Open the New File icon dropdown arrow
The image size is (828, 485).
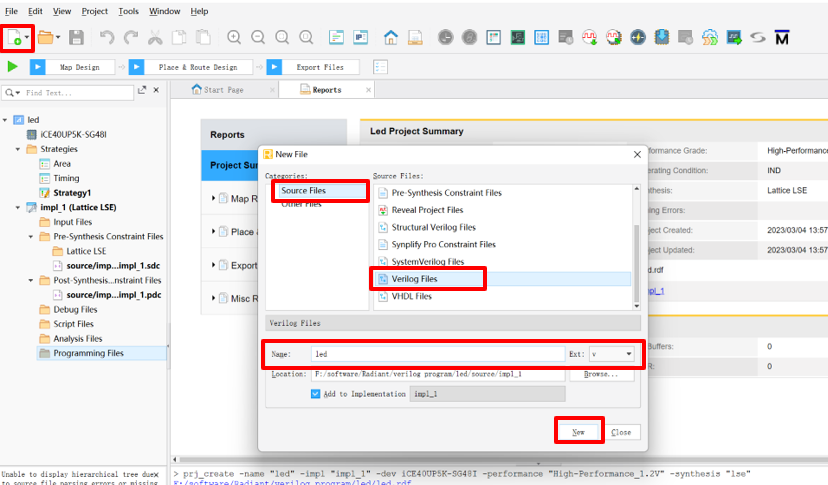point(26,38)
